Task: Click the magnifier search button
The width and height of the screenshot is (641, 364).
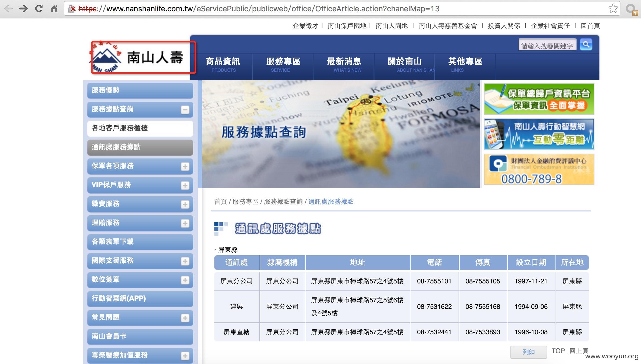Action: pos(586,45)
